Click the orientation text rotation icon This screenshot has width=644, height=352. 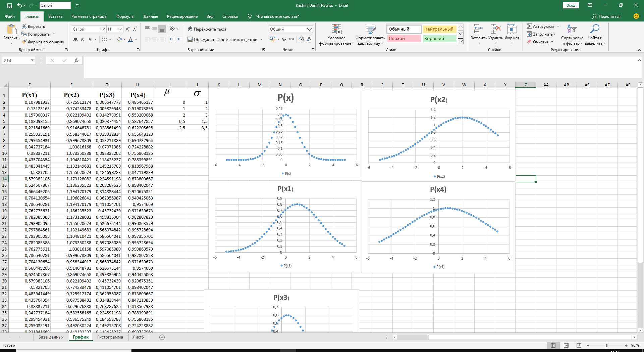tap(173, 29)
